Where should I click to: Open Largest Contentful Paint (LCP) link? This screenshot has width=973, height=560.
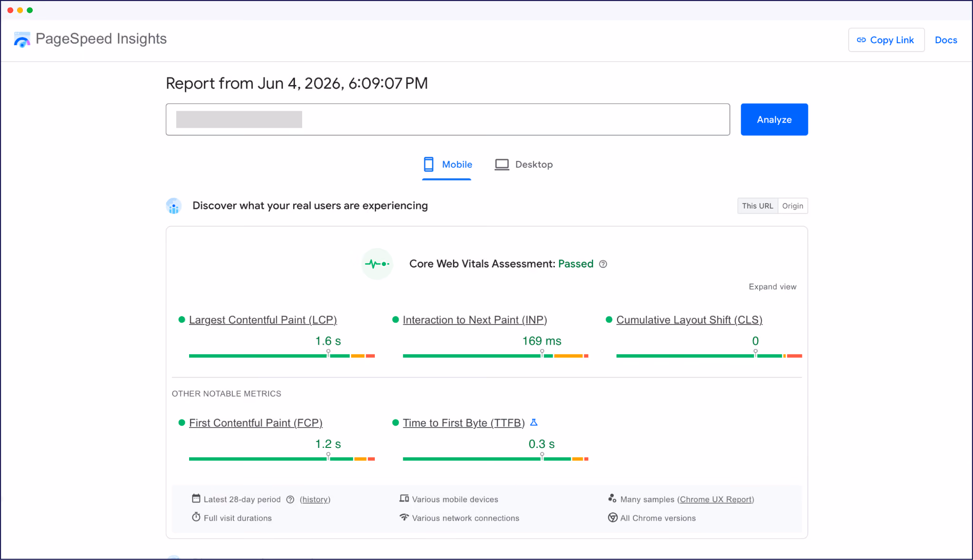pyautogui.click(x=263, y=320)
